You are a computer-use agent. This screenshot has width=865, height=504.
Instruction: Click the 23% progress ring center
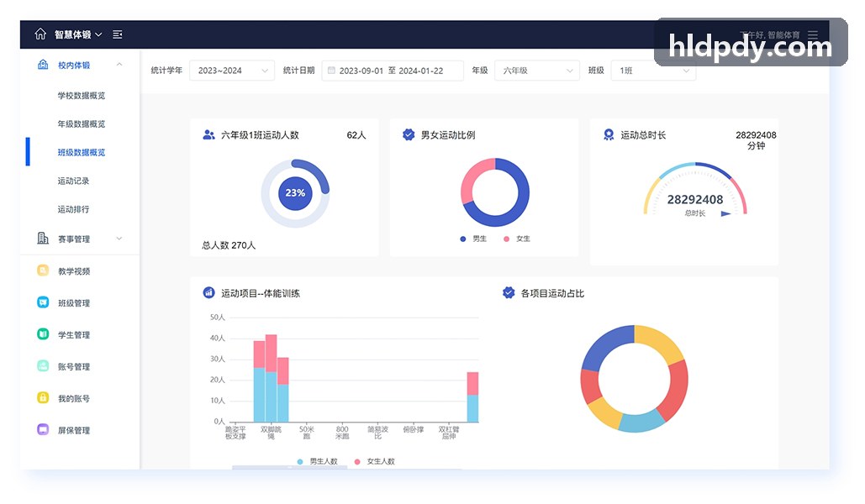coord(295,193)
